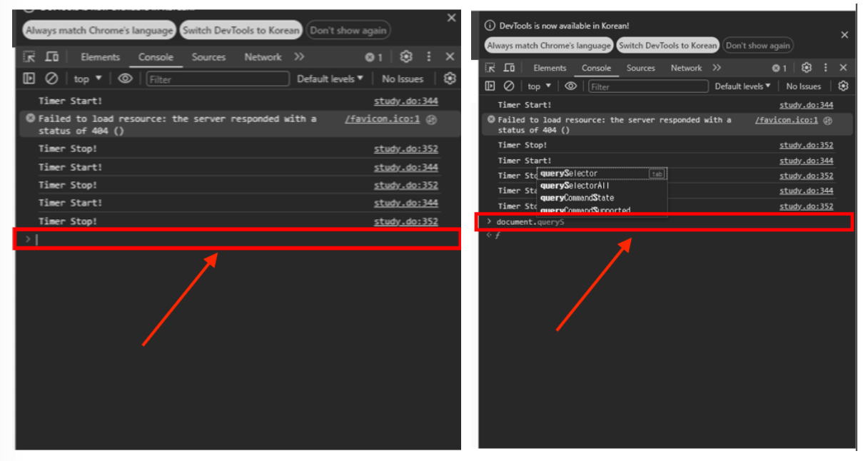868x461 pixels.
Task: Toggle device toolbar icon in left panel
Action: [x=52, y=57]
